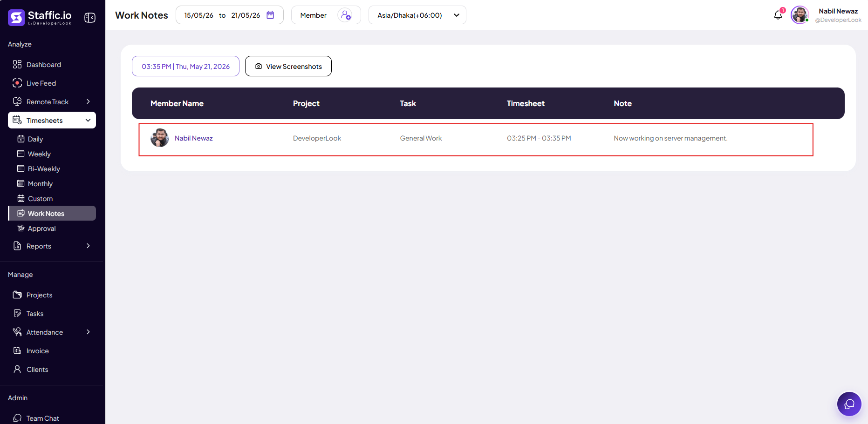
Task: Expand the Reports submenu chevron
Action: click(x=88, y=246)
